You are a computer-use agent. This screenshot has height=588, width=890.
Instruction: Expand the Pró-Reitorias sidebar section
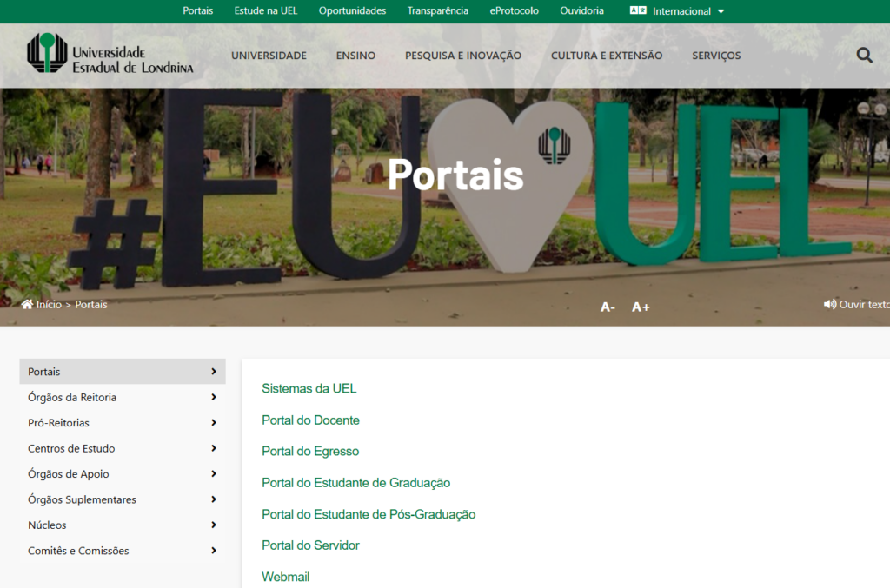point(214,423)
